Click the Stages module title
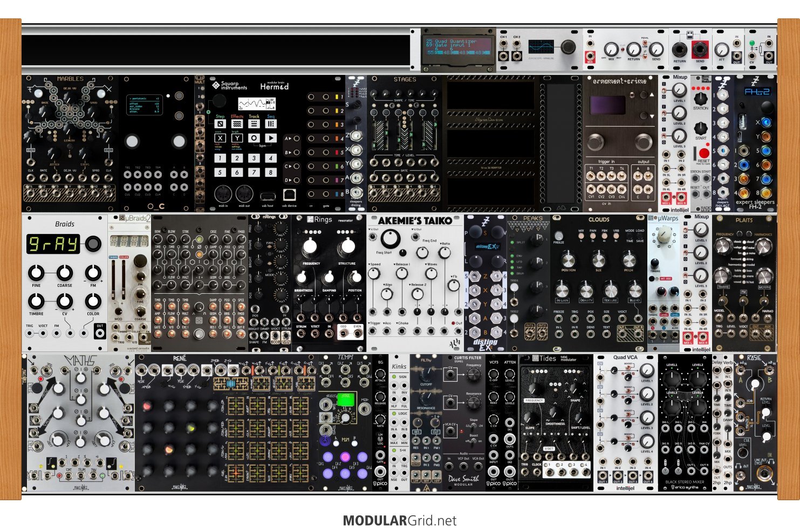800x532 pixels. (x=405, y=79)
